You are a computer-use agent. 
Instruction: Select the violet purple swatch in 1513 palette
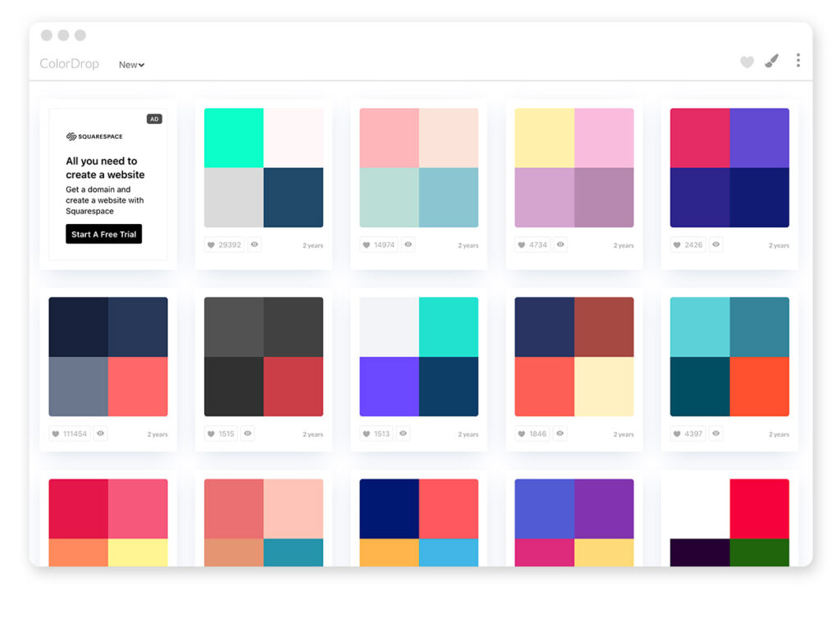click(x=389, y=387)
